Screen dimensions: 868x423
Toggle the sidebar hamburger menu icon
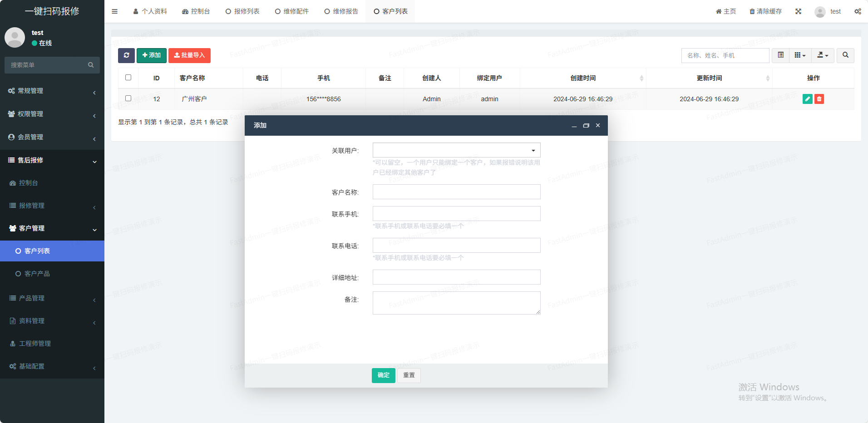coord(114,11)
